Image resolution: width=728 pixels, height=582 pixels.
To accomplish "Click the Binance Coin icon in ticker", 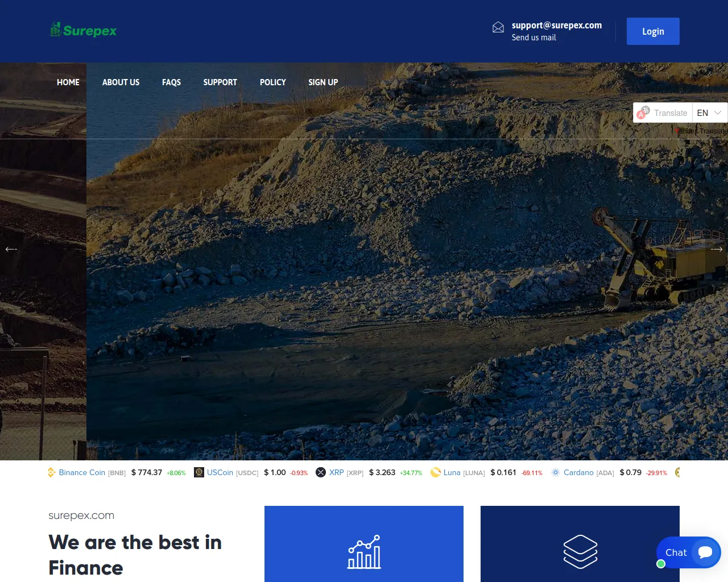I will (52, 472).
